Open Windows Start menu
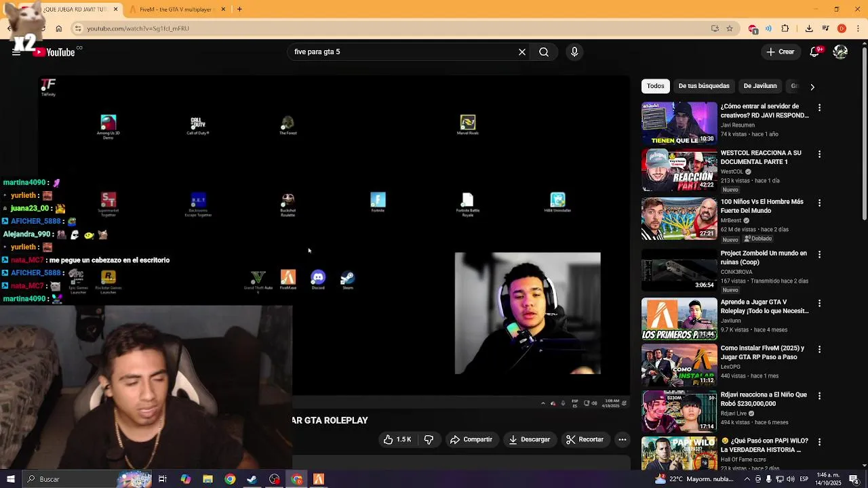The height and width of the screenshot is (488, 868). tap(11, 479)
